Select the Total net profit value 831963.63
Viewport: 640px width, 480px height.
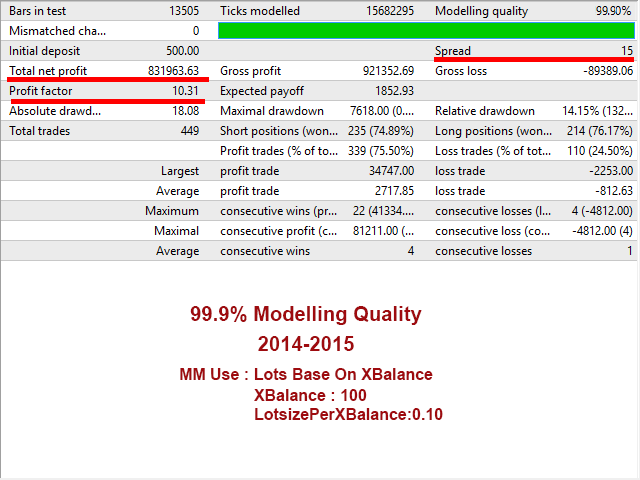[x=173, y=71]
